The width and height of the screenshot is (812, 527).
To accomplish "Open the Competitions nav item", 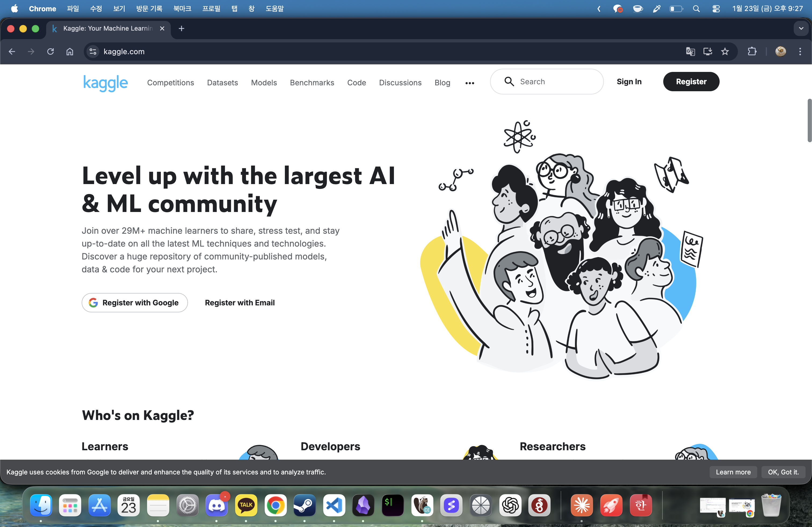I will 170,83.
